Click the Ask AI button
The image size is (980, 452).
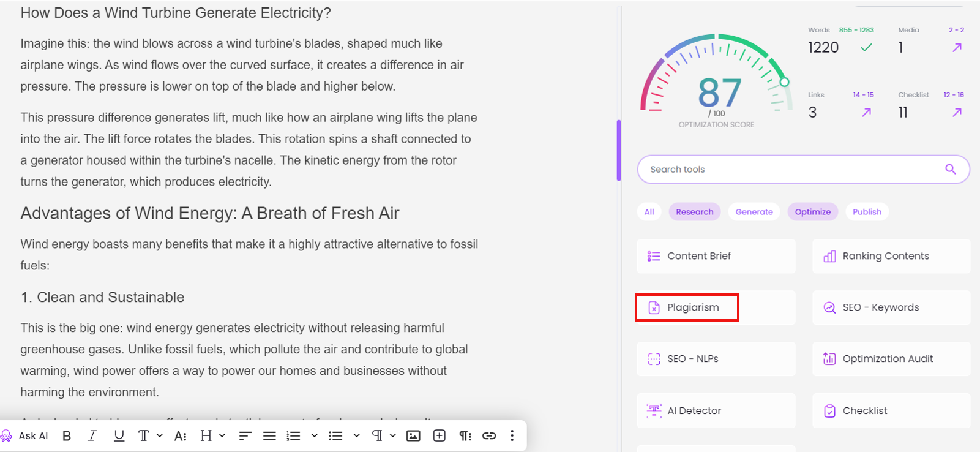(x=26, y=435)
